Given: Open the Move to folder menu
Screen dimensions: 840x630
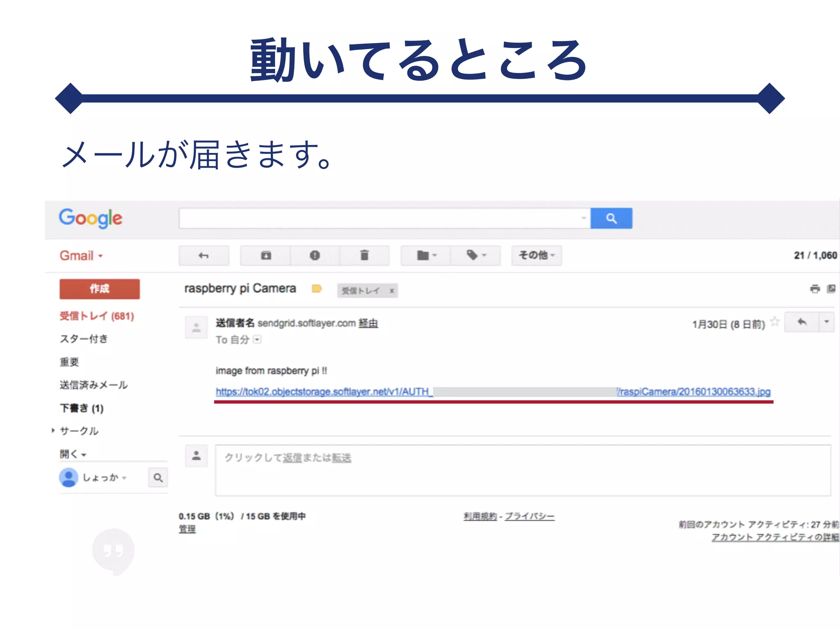Looking at the screenshot, I should coord(426,256).
